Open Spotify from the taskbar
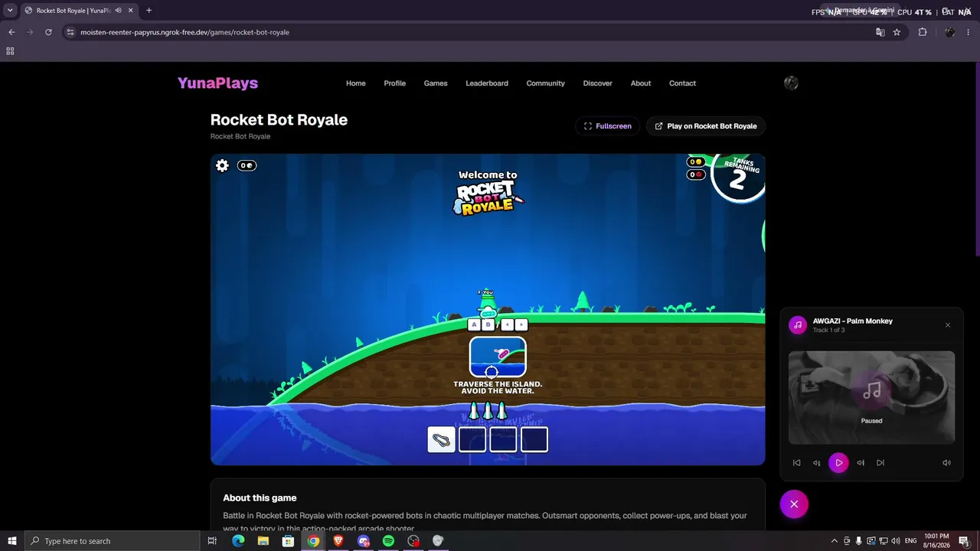 pos(388,541)
